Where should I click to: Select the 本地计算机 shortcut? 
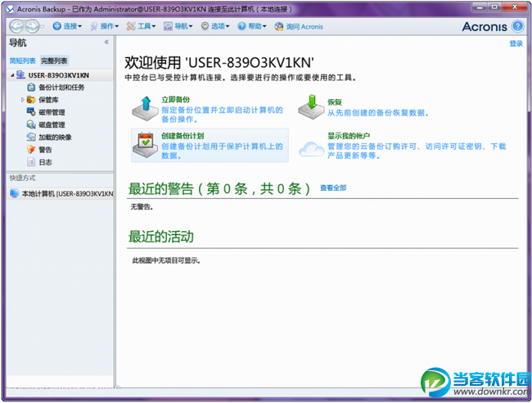(x=61, y=193)
